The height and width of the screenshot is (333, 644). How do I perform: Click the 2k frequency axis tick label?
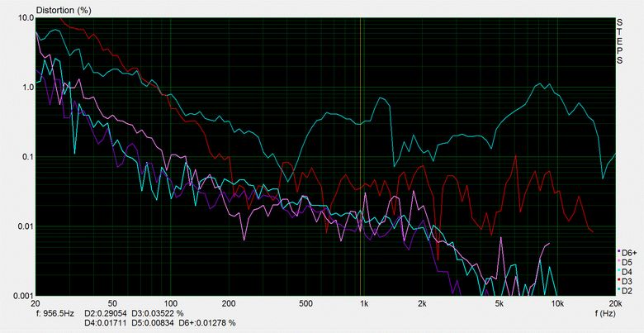tap(422, 304)
